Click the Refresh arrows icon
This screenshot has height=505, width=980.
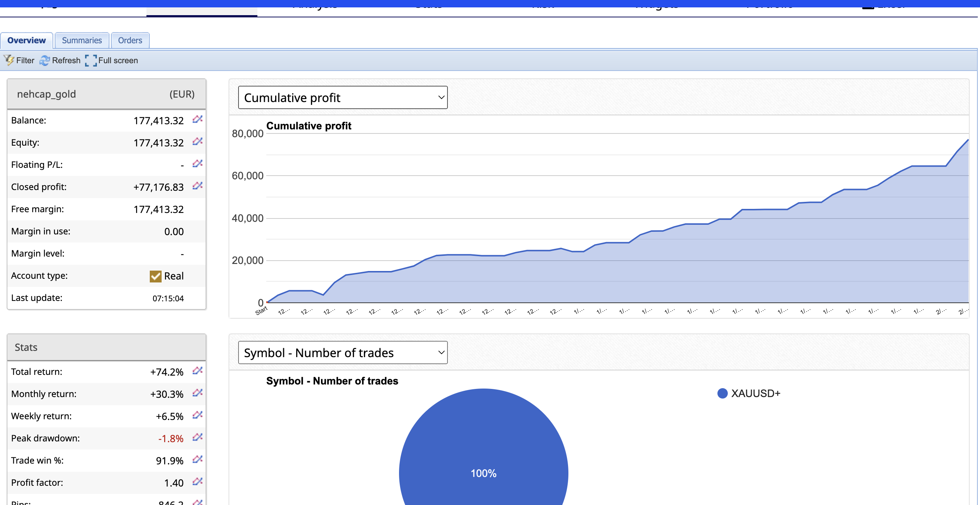click(44, 61)
